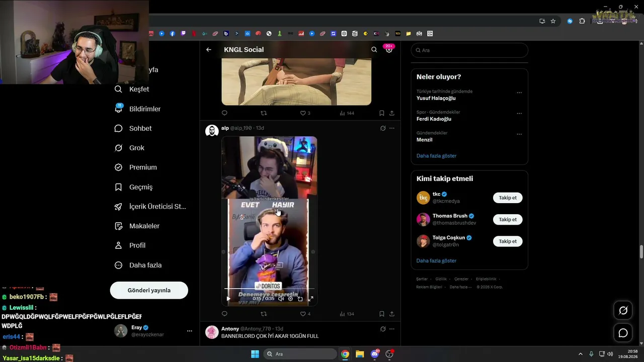The image size is (644, 362).
Task: Seek on the video progress bar
Action: click(269, 289)
